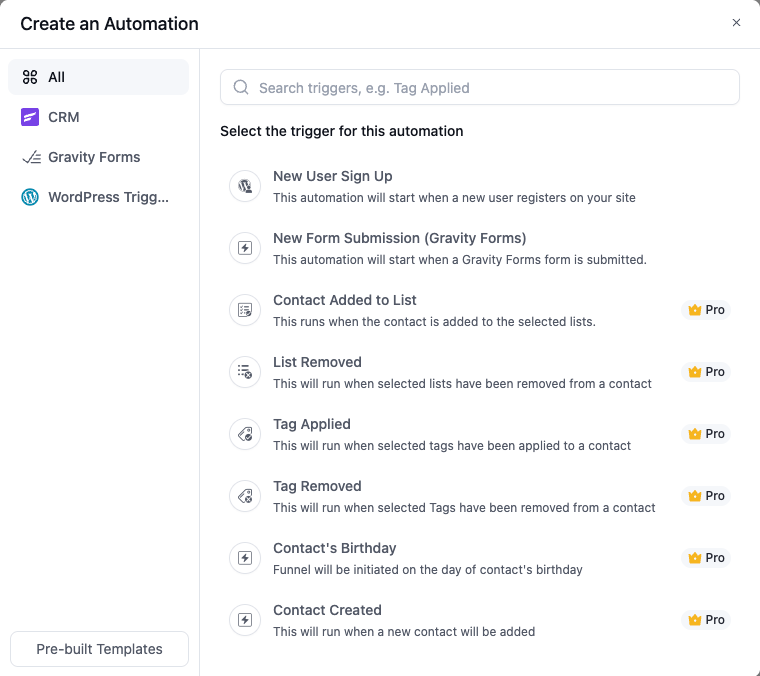This screenshot has height=676, width=760.
Task: Click the All category grid icon
Action: (30, 77)
